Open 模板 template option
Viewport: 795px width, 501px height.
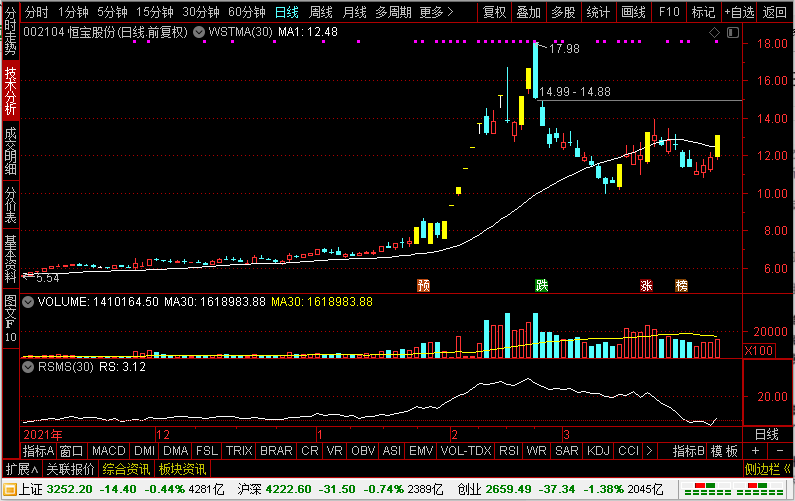(x=724, y=451)
